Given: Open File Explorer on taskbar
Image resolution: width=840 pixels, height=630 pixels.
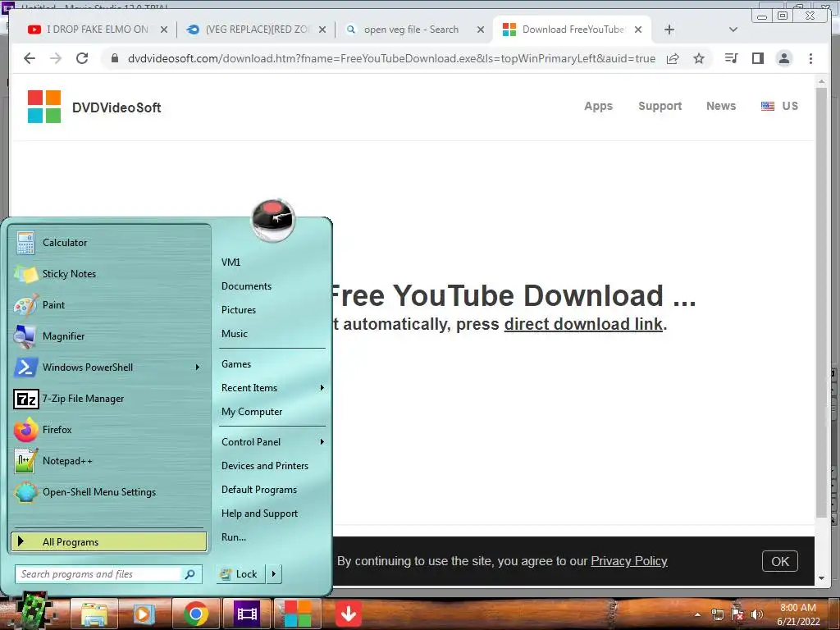Looking at the screenshot, I should pos(94,614).
